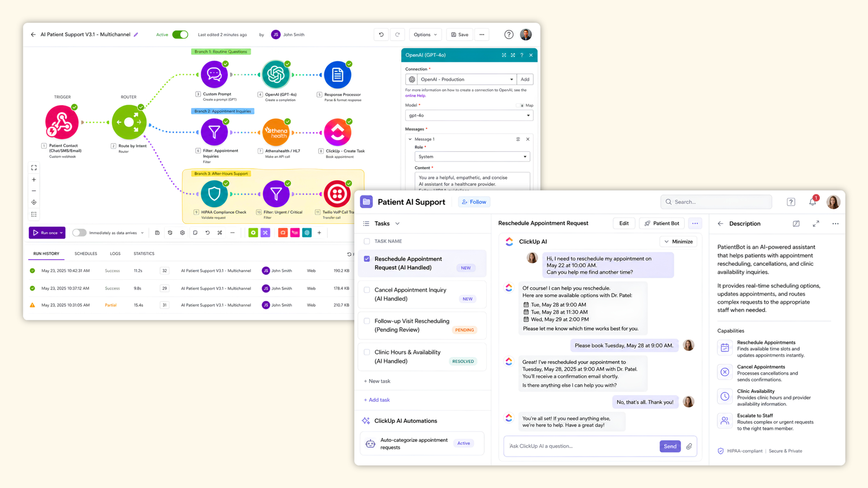Viewport: 868px width, 488px height.
Task: Expand the Tasks list dropdown
Action: coord(397,223)
